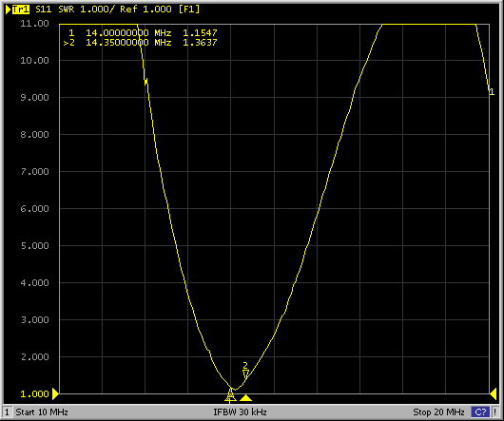504x421 pixels.
Task: Click marker 1 triangle at trace minimum
Action: tap(230, 392)
